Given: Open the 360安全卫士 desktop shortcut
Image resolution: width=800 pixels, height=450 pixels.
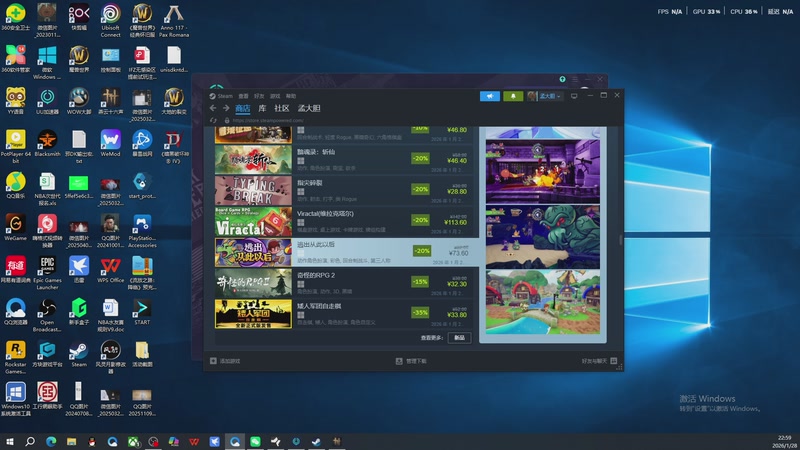Looking at the screenshot, I should click(15, 17).
